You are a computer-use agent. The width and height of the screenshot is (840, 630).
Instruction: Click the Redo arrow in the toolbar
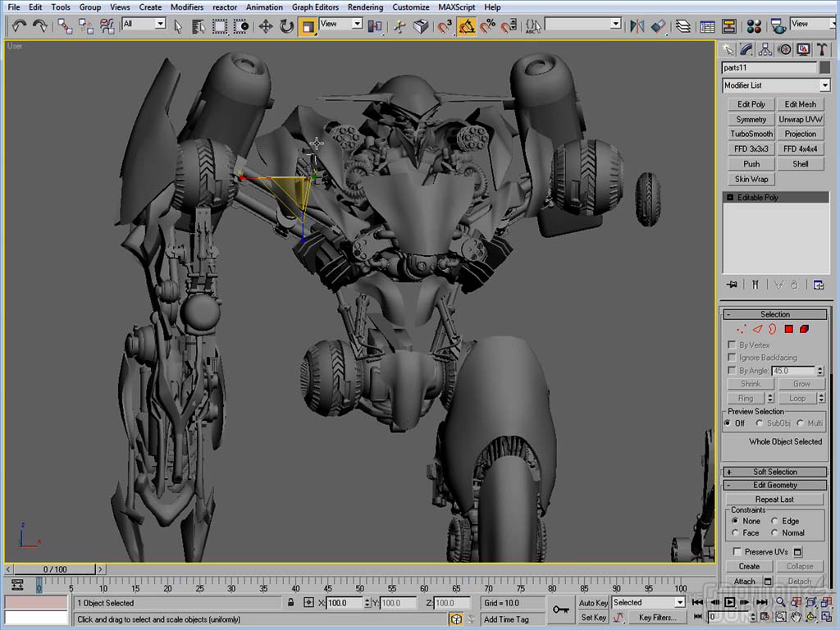pyautogui.click(x=39, y=25)
